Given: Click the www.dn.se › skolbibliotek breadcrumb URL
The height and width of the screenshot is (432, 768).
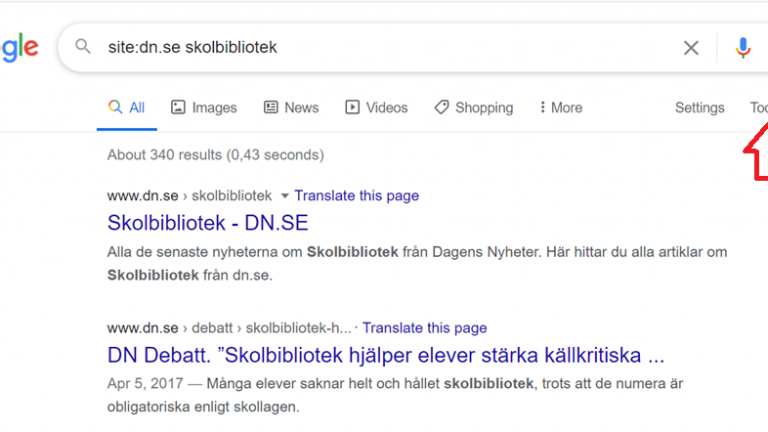Looking at the screenshot, I should 190,196.
